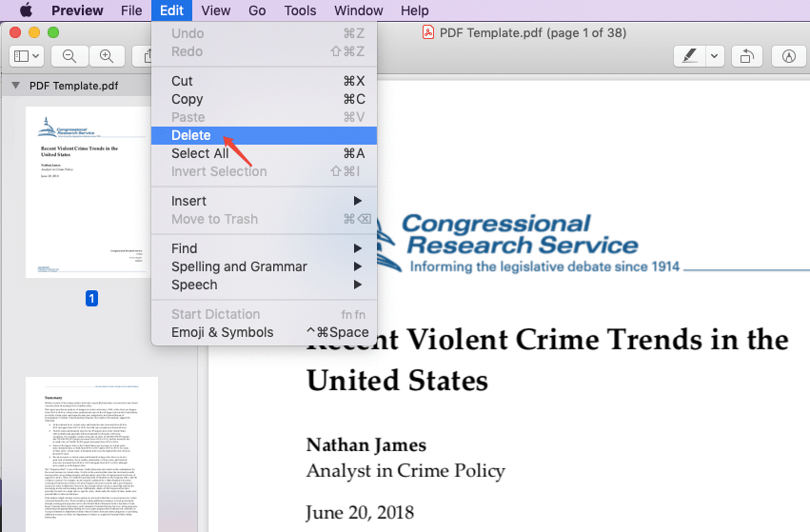Click Copy in the Edit menu
This screenshot has width=810, height=532.
[188, 99]
